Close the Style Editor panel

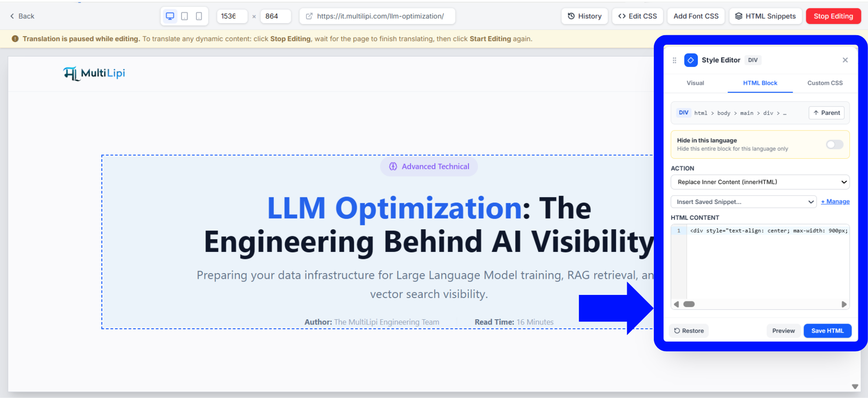pyautogui.click(x=845, y=60)
